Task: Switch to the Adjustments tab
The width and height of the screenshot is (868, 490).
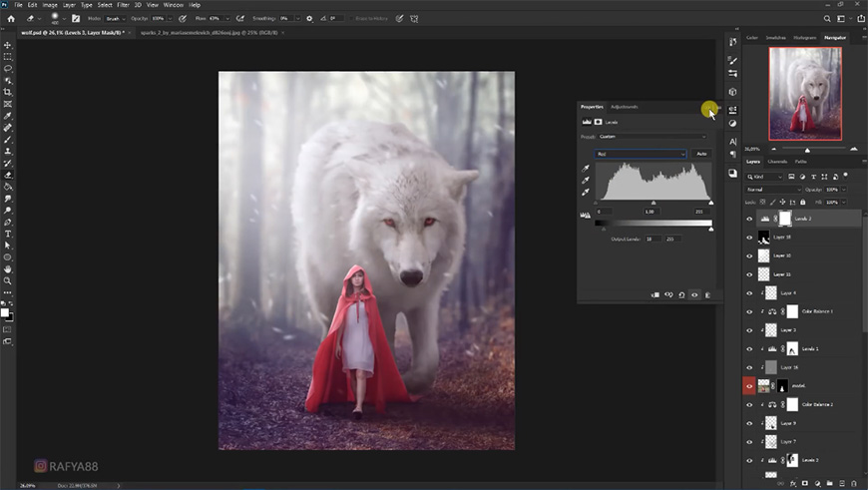Action: pos(624,107)
